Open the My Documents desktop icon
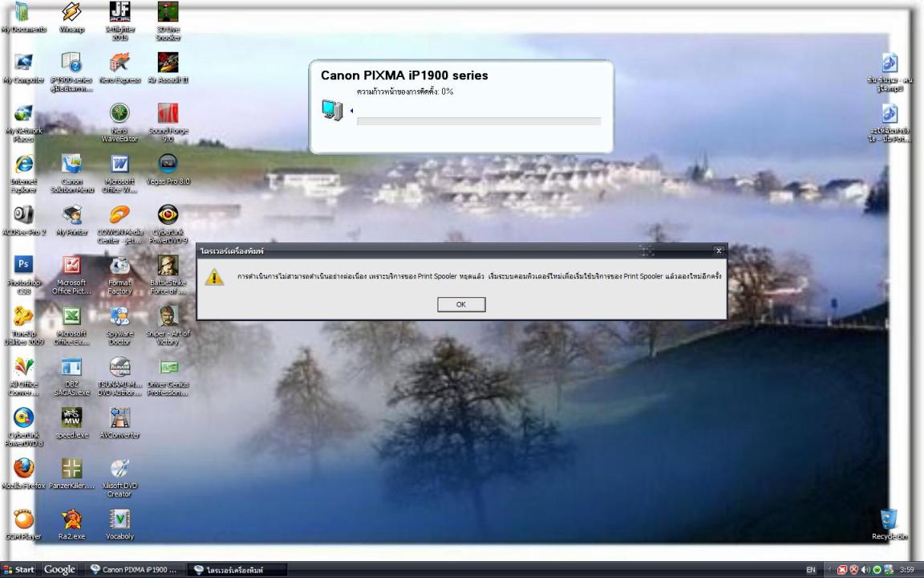Screen dimensions: 924x578 (x=23, y=17)
